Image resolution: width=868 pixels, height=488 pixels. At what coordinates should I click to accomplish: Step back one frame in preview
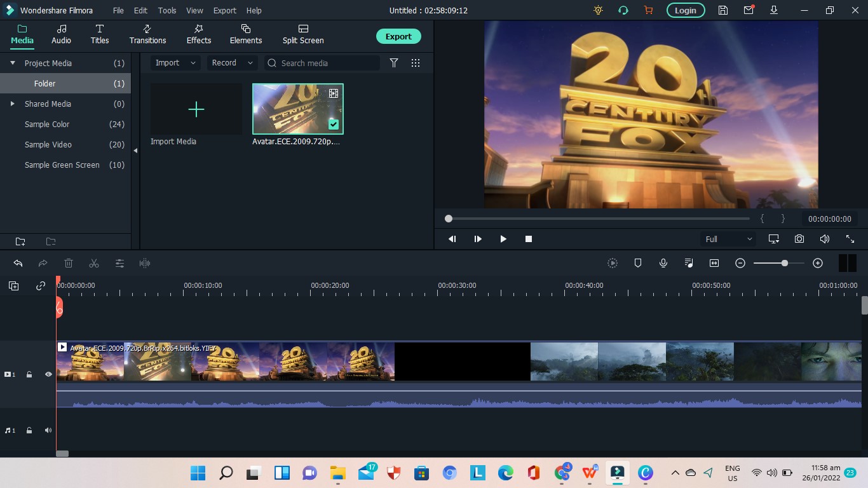[x=452, y=239]
